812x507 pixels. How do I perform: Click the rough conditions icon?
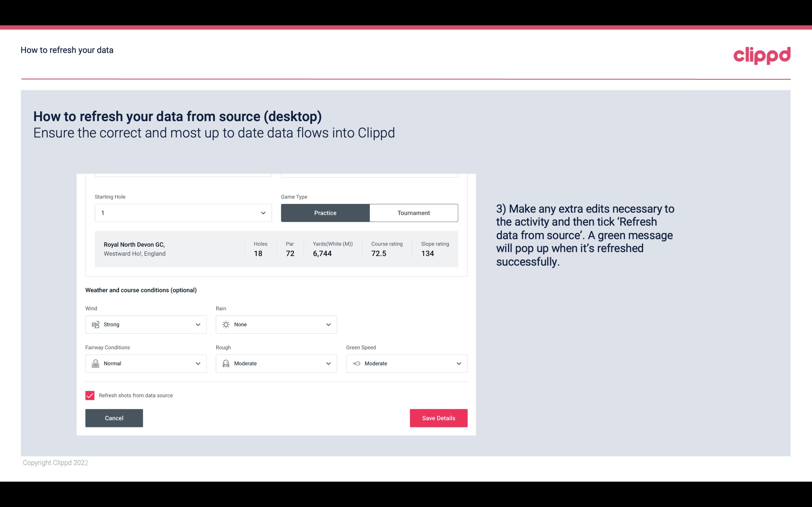click(x=226, y=363)
